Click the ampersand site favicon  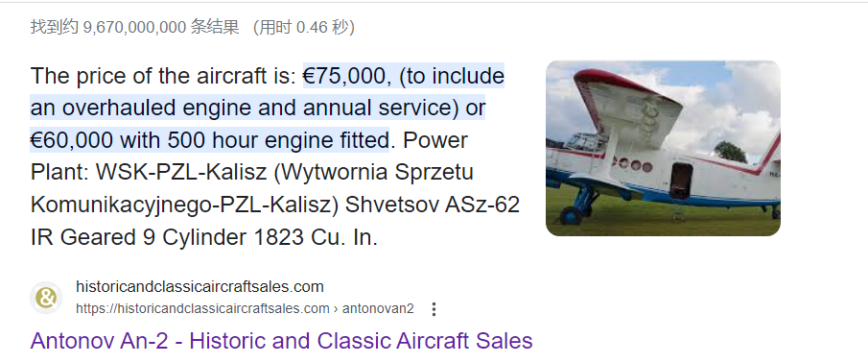click(46, 298)
